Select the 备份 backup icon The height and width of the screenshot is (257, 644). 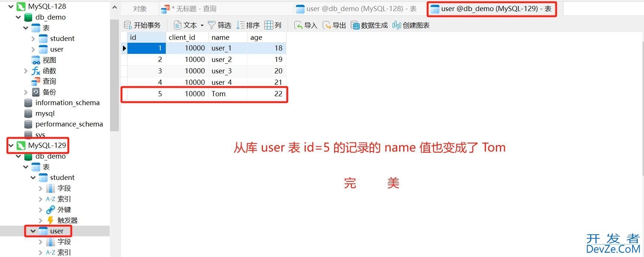(x=36, y=92)
